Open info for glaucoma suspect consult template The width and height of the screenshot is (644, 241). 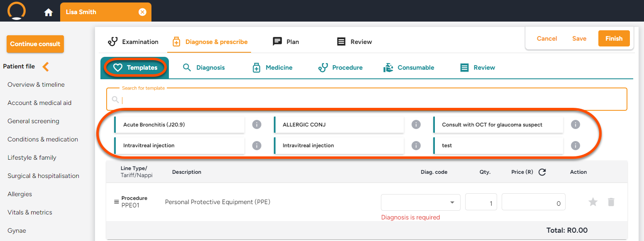(575, 124)
